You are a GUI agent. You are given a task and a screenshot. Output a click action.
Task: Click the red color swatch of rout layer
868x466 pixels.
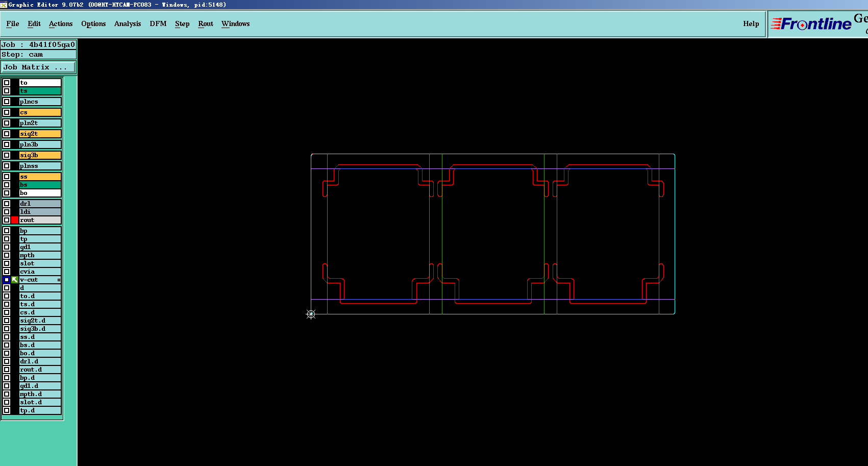(x=15, y=220)
